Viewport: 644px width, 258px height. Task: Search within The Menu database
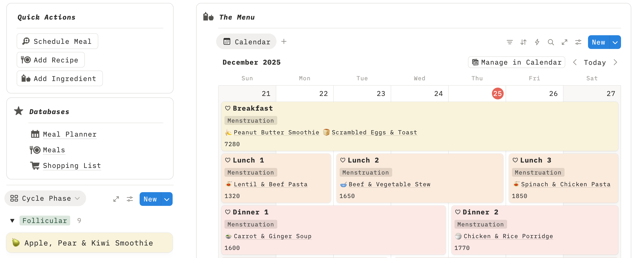click(551, 42)
